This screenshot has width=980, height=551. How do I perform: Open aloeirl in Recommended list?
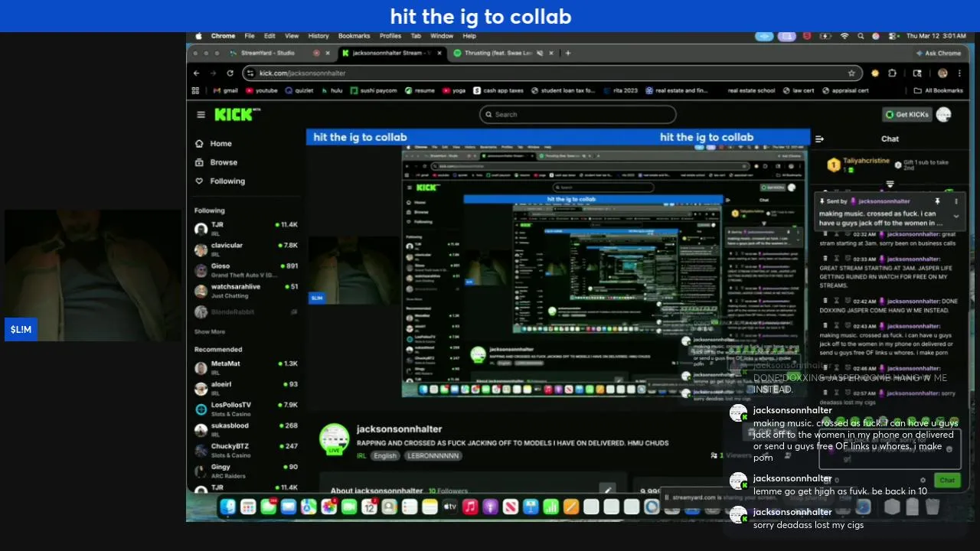pos(246,388)
